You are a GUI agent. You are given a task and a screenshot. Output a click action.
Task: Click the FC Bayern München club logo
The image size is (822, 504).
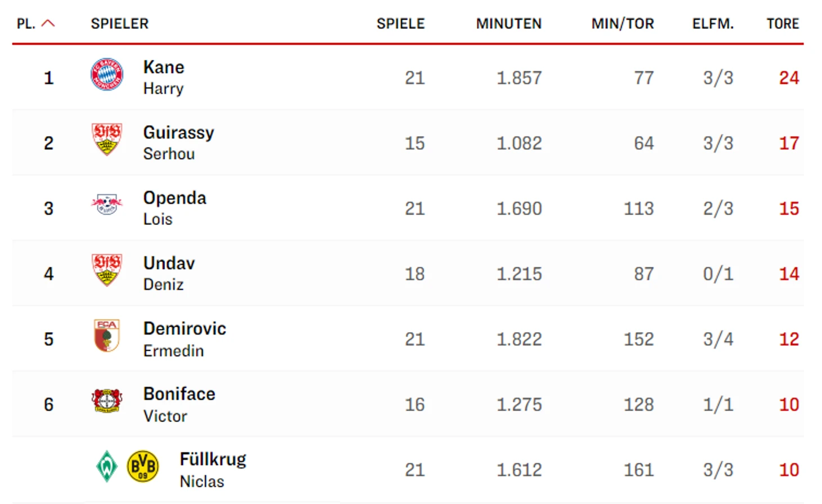107,74
